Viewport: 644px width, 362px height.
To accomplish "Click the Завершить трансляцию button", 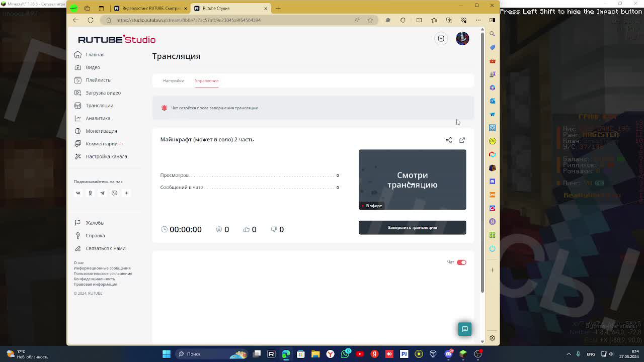I will tap(412, 227).
